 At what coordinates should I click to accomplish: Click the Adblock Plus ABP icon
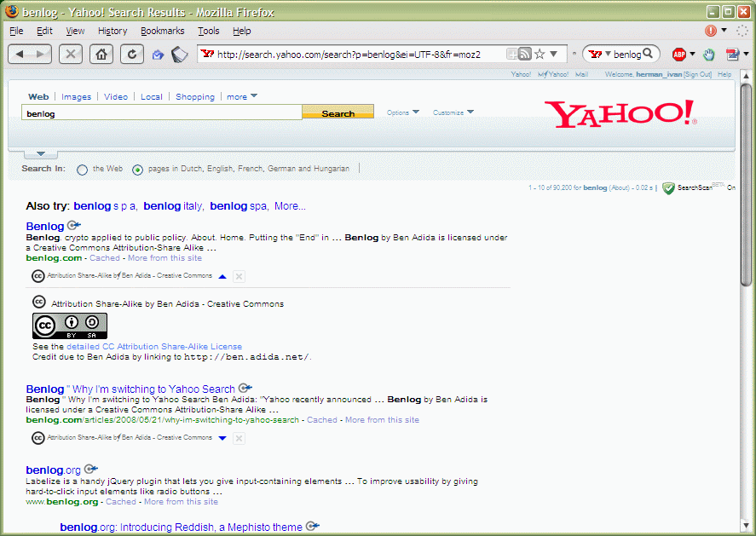point(678,55)
